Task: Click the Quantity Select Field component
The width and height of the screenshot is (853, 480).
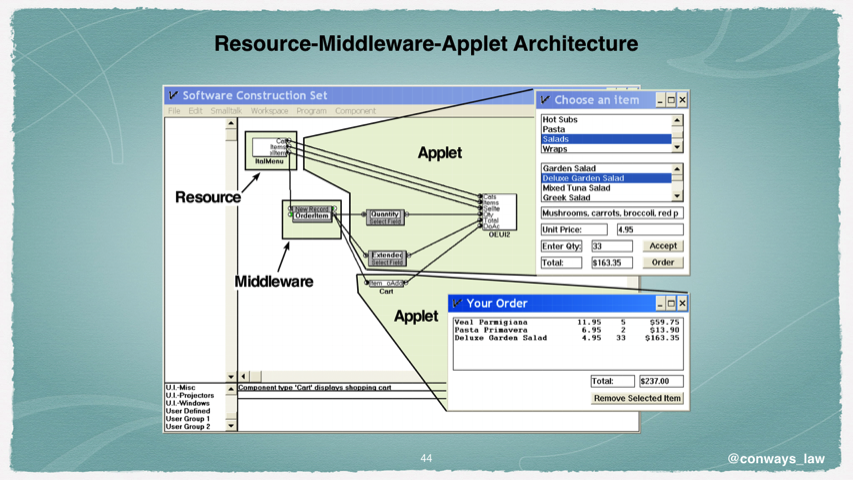Action: 385,218
